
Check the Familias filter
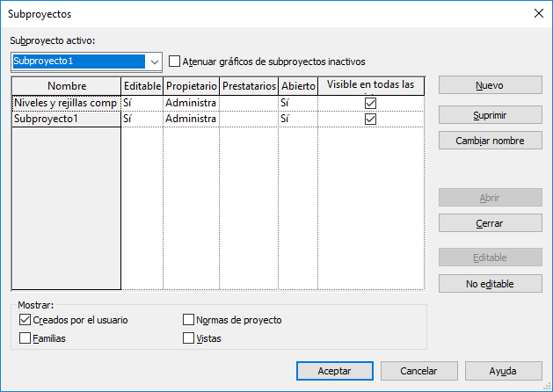(25, 338)
